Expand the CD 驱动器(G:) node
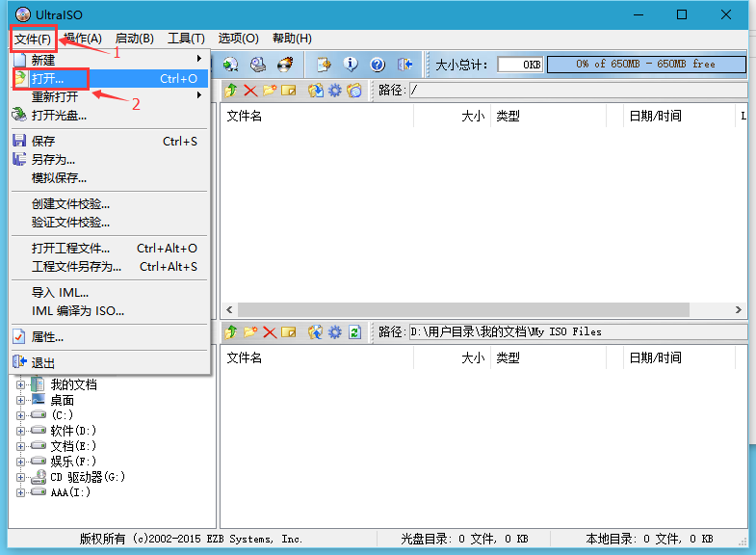Screen dimensions: 756x555 (20, 477)
